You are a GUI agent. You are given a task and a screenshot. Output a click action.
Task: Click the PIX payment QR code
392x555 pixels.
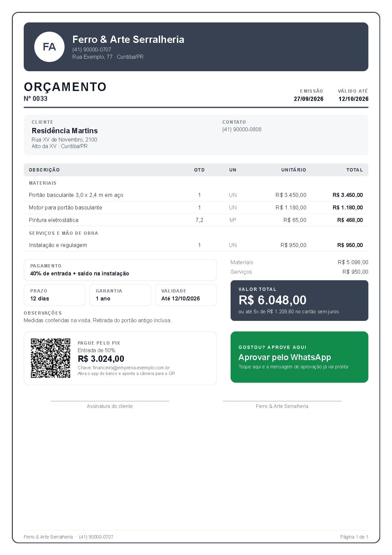point(50,358)
